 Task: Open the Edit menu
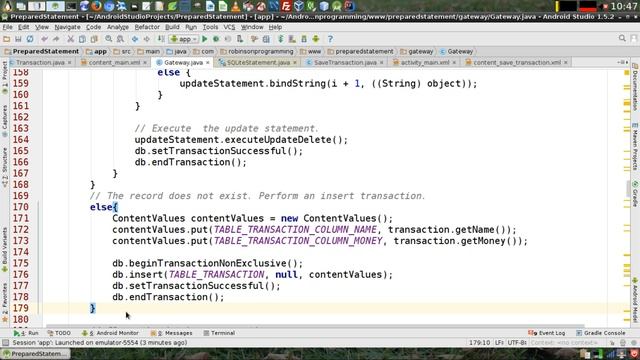[24, 27]
